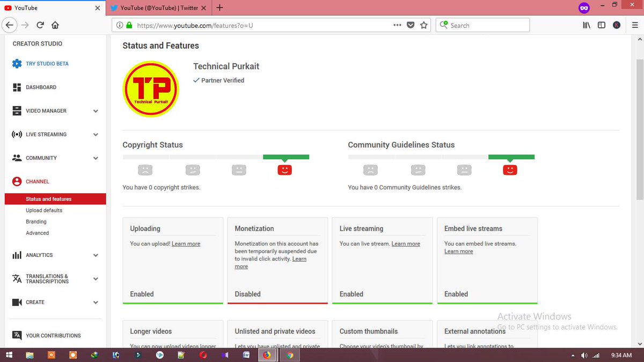Open the Firefox Library icon
This screenshot has width=644, height=362.
point(587,25)
